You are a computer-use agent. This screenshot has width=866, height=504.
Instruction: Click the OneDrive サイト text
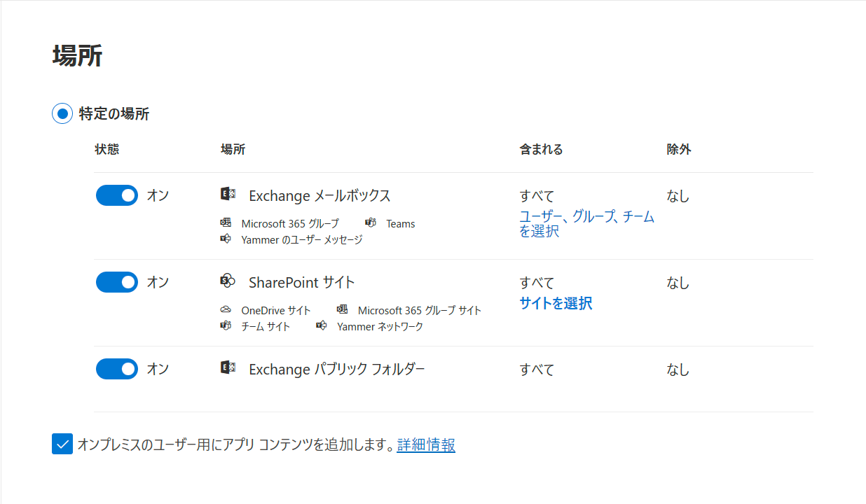276,310
